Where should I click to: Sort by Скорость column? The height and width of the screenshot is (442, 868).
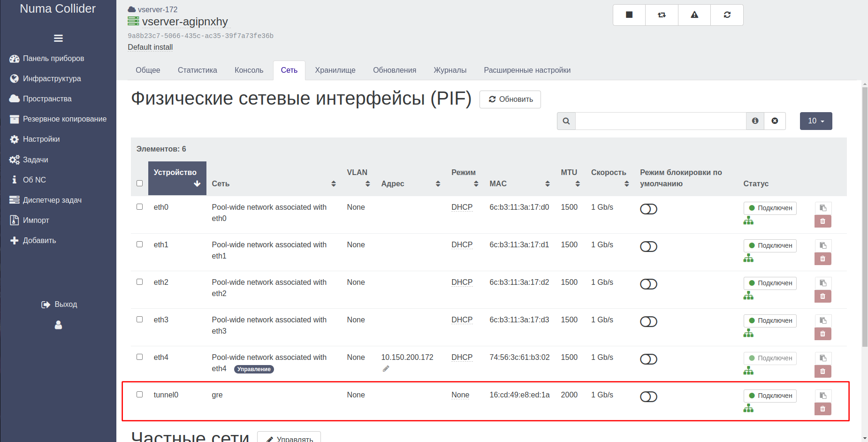[x=610, y=178]
